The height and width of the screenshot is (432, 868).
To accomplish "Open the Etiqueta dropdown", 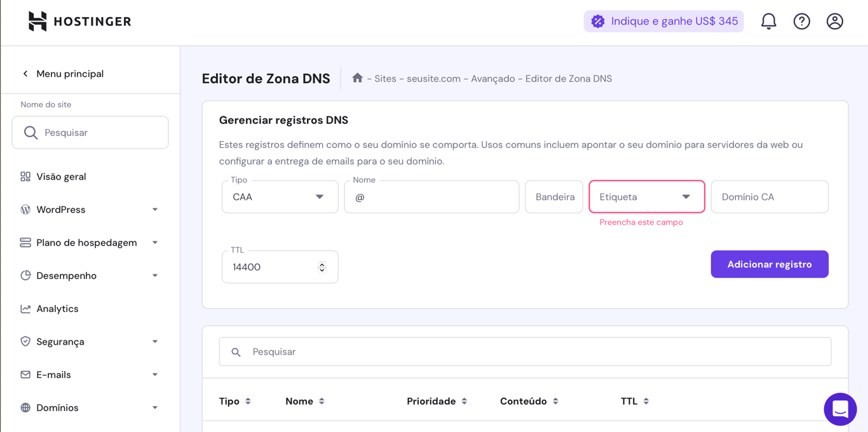I will 646,197.
